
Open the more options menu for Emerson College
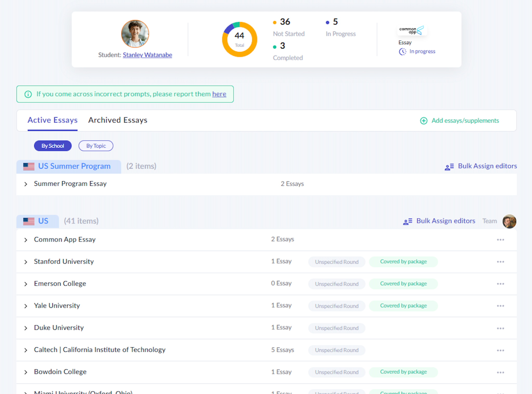point(501,284)
